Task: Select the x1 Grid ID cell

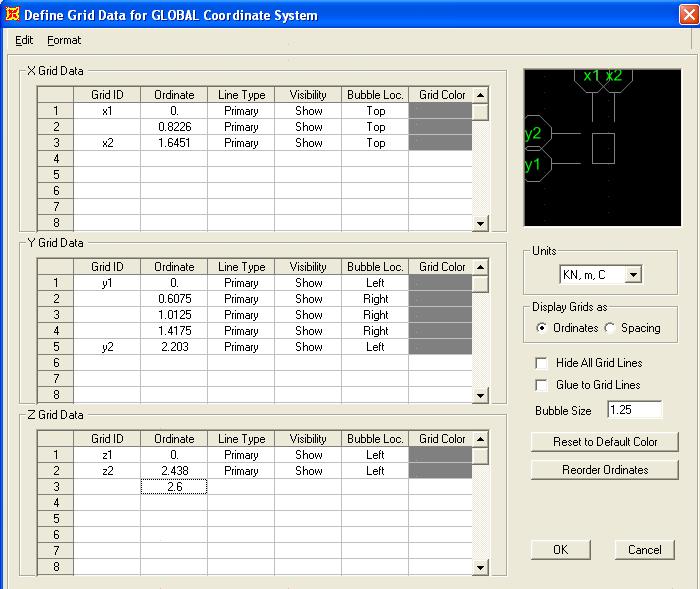Action: [107, 111]
